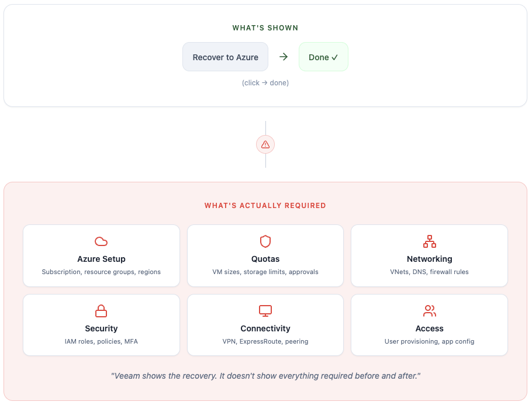532x405 pixels.
Task: Click the "(click → done)" caption
Action: click(x=265, y=83)
